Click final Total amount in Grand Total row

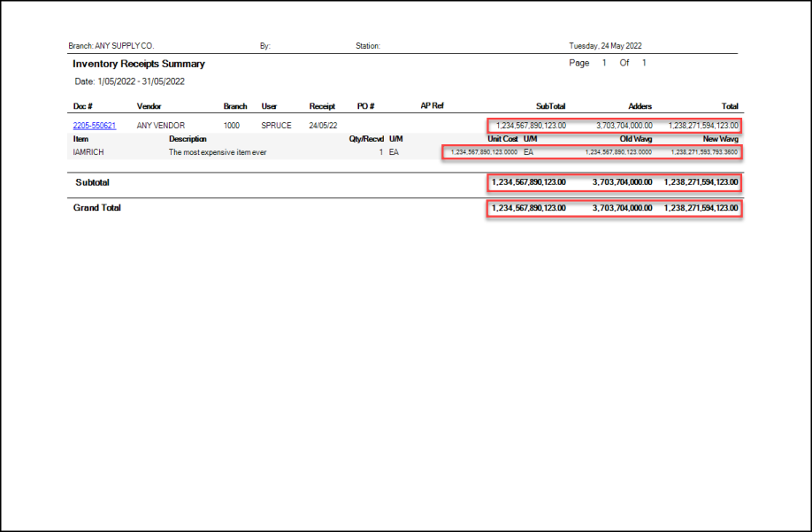(x=701, y=208)
